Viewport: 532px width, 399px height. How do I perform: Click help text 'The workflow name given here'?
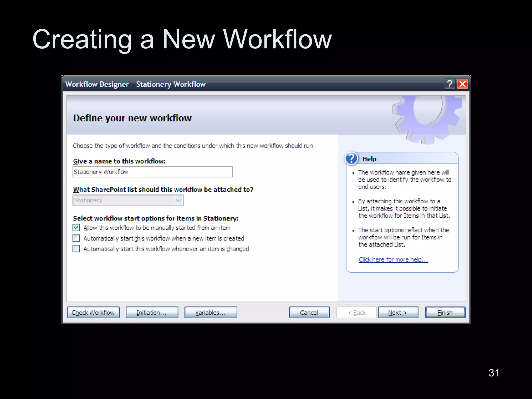(404, 179)
